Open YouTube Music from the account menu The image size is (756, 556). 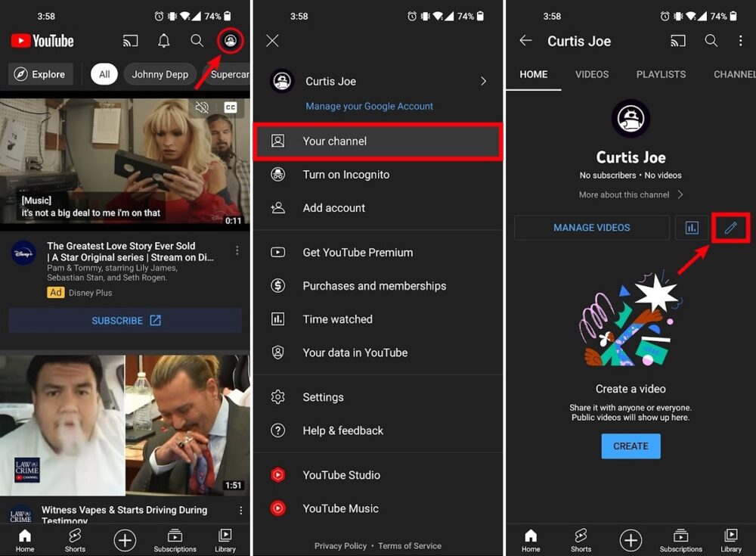tap(340, 508)
